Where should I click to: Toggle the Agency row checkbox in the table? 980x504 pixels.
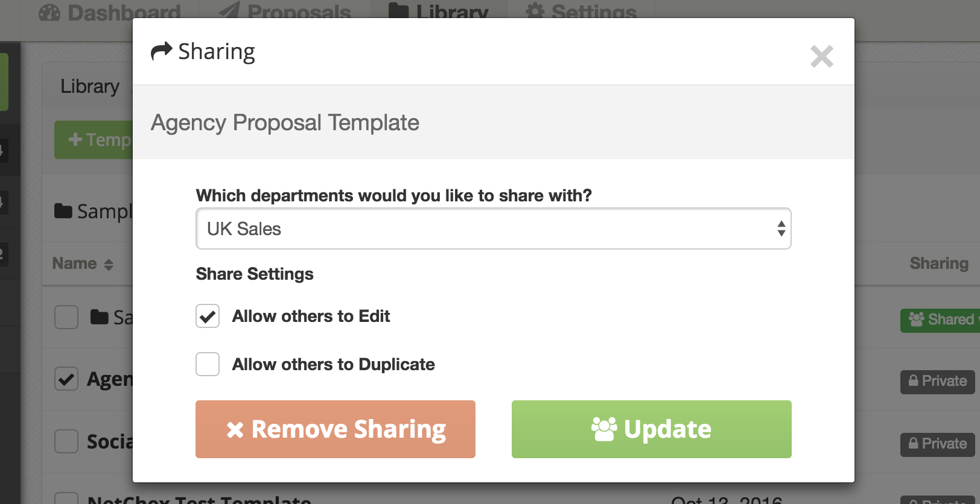point(66,379)
